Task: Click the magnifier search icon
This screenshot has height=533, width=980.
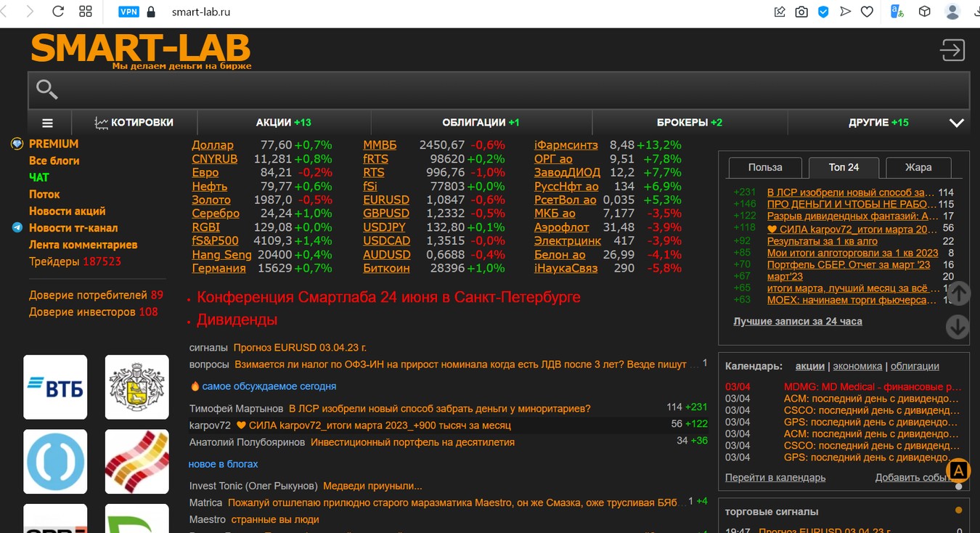Action: click(47, 89)
